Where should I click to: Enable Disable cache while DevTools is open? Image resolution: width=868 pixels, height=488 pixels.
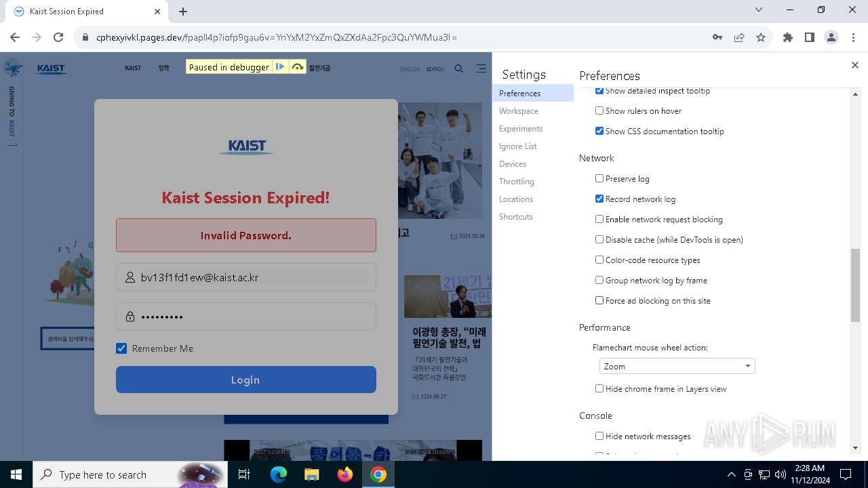click(x=599, y=239)
